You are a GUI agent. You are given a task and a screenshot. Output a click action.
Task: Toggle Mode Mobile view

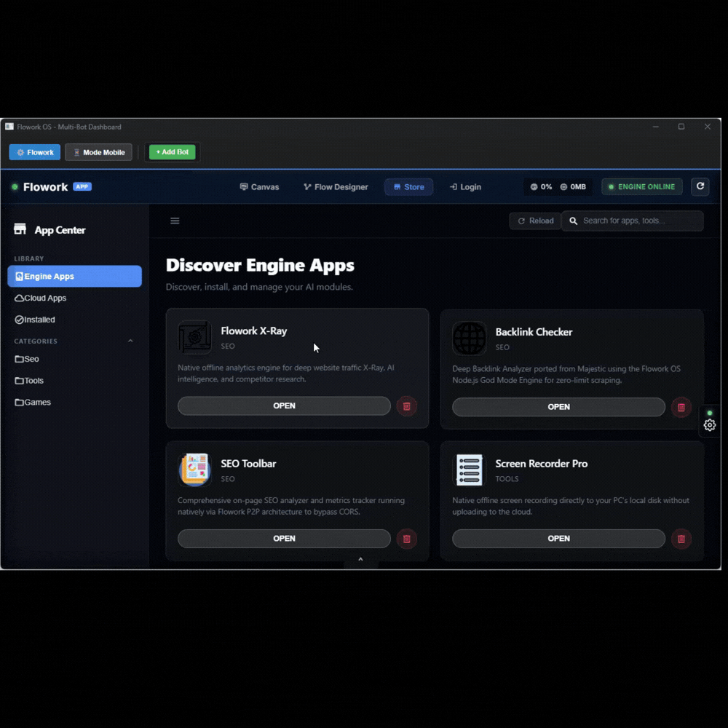pos(99,152)
